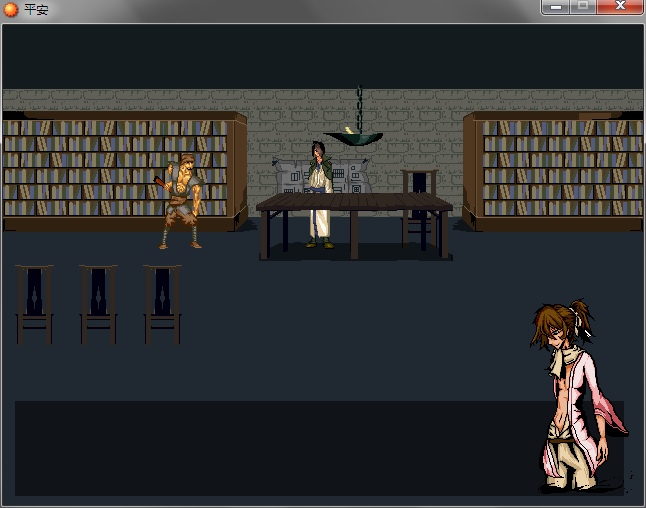Image resolution: width=646 pixels, height=508 pixels.
Task: Click the orange sun app icon in title bar
Action: (x=11, y=9)
